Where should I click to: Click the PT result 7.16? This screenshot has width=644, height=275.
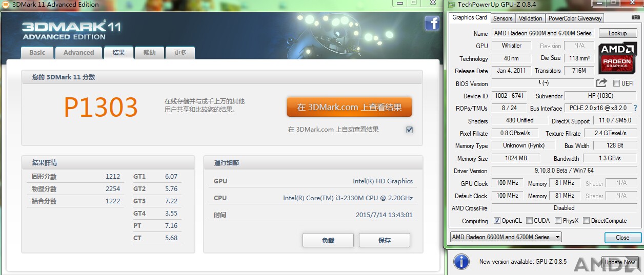171,226
